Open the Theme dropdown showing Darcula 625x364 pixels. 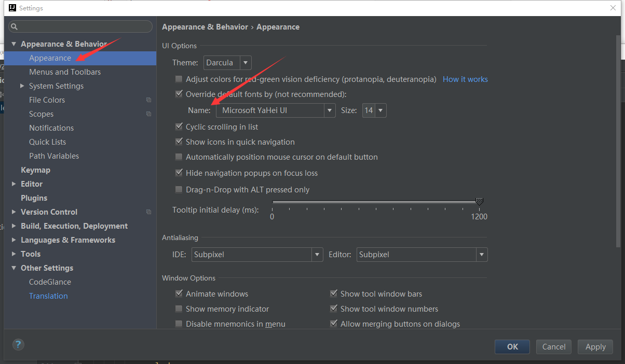point(227,63)
